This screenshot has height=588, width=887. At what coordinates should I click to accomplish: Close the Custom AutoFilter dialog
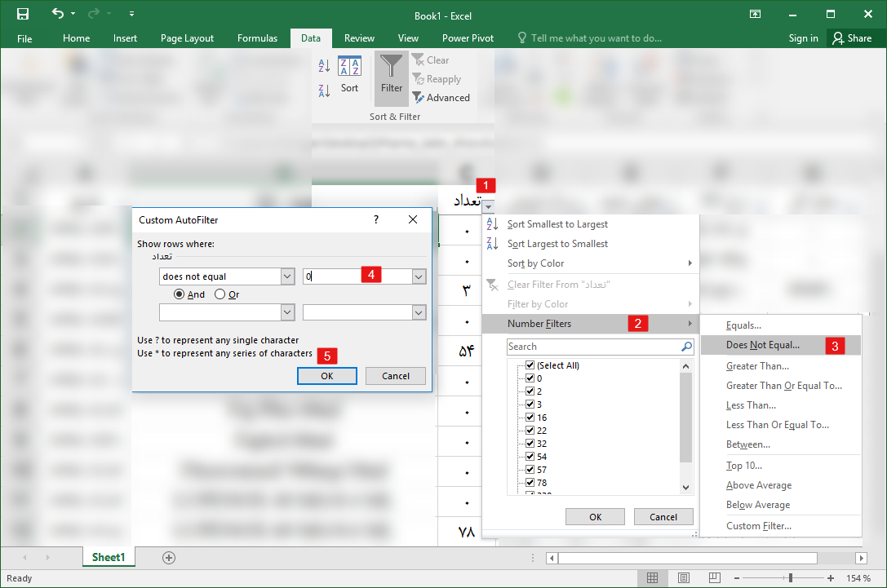[x=413, y=219]
